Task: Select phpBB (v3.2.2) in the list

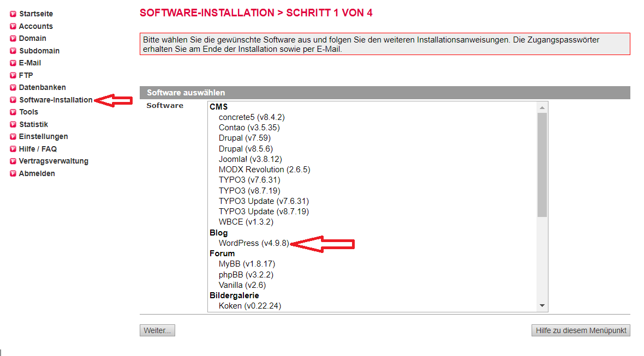Action: pyautogui.click(x=246, y=275)
